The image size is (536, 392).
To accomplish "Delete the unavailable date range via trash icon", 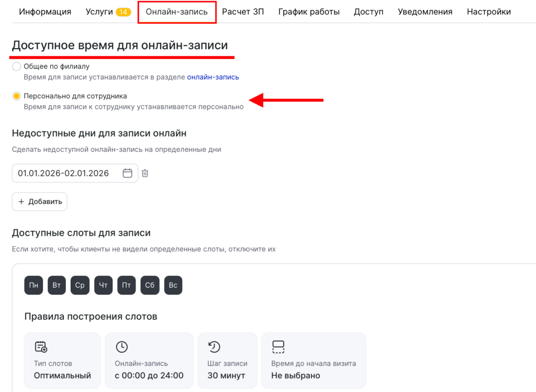I will (145, 173).
